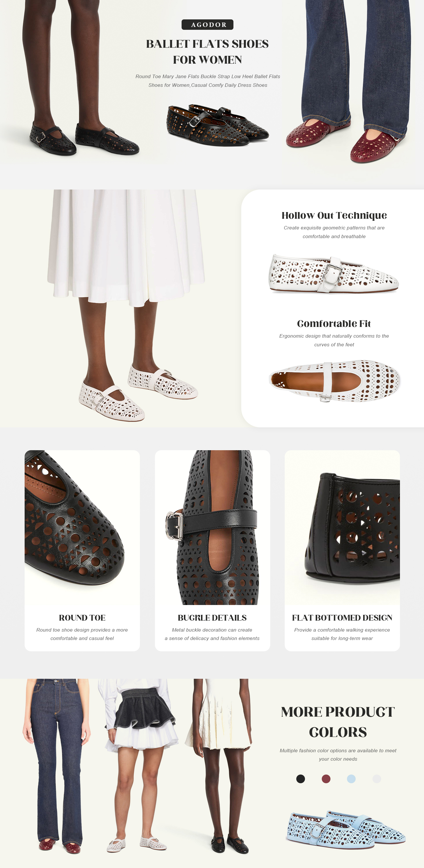Open the white side-view shoe image
The height and width of the screenshot is (868, 424).
click(x=334, y=274)
